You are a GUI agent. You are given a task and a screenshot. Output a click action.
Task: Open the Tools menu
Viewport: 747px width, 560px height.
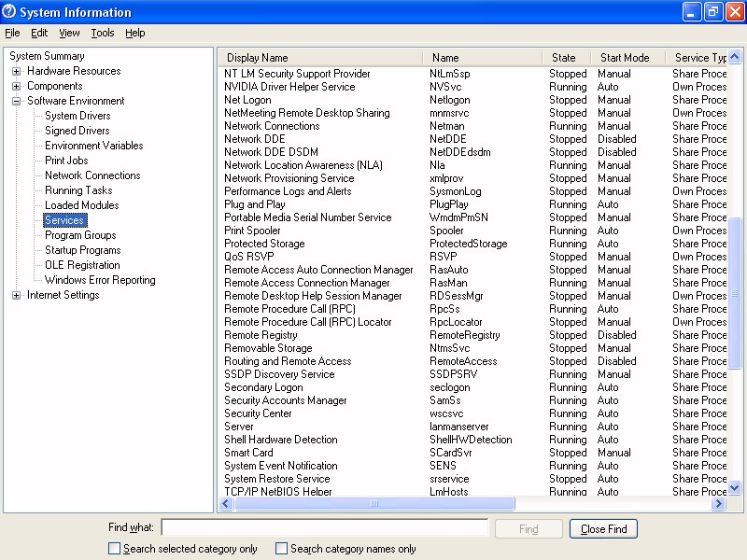pos(103,33)
